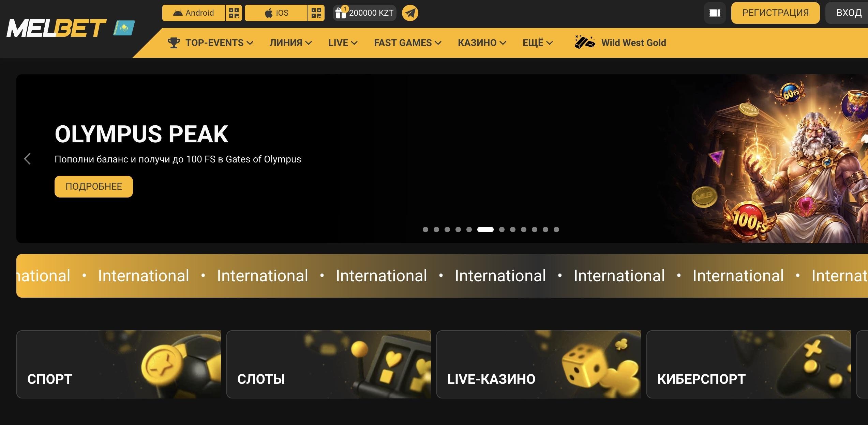The width and height of the screenshot is (868, 425).
Task: Click the OLYMPUS PEAK banner title
Action: point(141,134)
